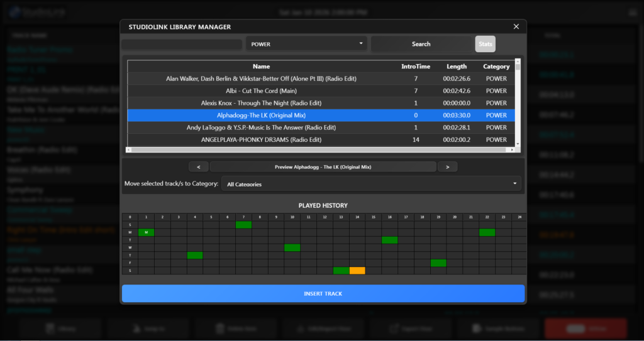The height and width of the screenshot is (341, 644).
Task: Click hour 12 header in Played History
Action: coord(325,217)
